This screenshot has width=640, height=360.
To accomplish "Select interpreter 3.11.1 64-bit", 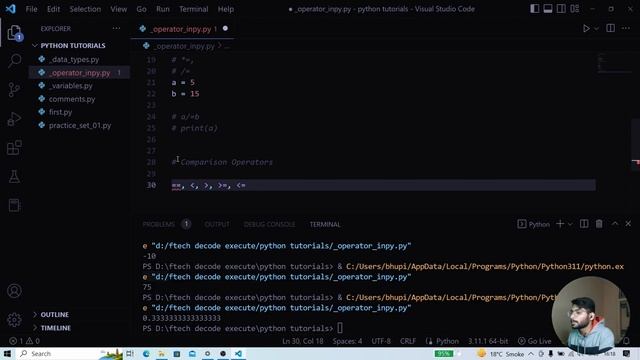I will pos(488,341).
